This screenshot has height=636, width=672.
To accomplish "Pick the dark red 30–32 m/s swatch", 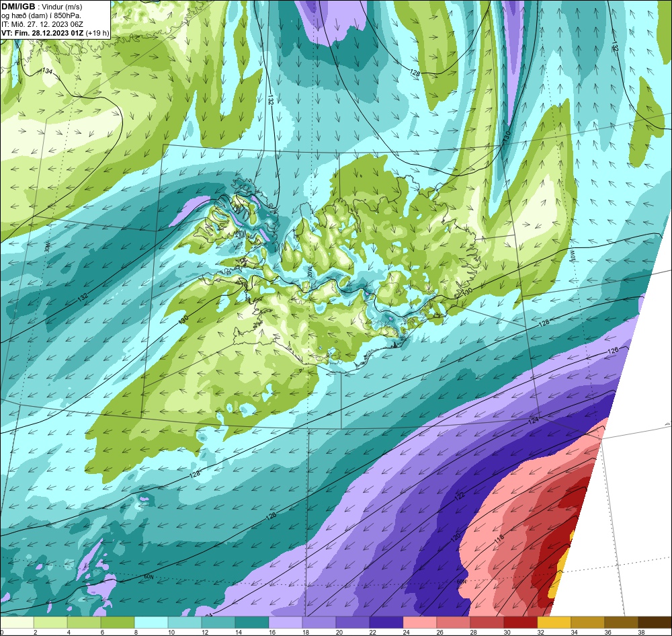I will [521, 623].
